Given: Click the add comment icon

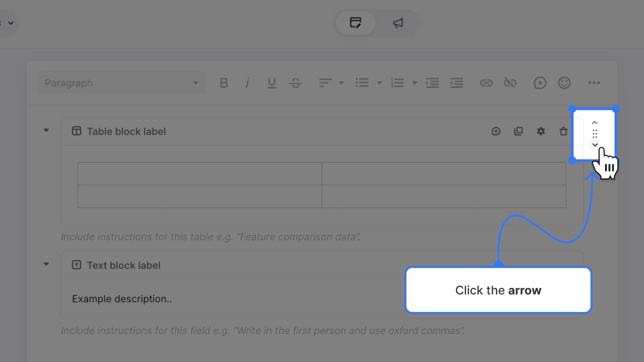Looking at the screenshot, I should tap(540, 83).
